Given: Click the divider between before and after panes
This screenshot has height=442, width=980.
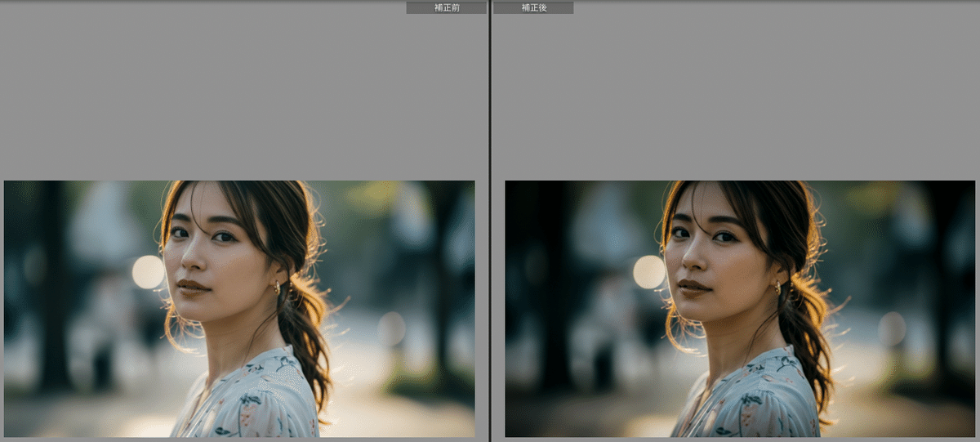Looking at the screenshot, I should click(x=489, y=221).
